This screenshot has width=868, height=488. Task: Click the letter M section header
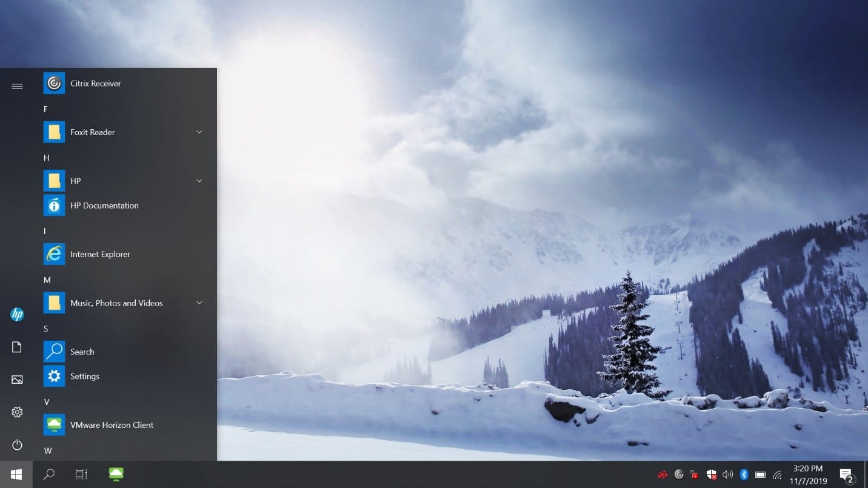point(47,280)
